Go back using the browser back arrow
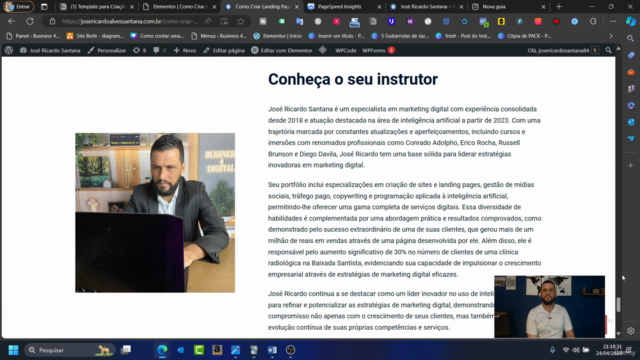This screenshot has height=360, width=640. (x=11, y=21)
